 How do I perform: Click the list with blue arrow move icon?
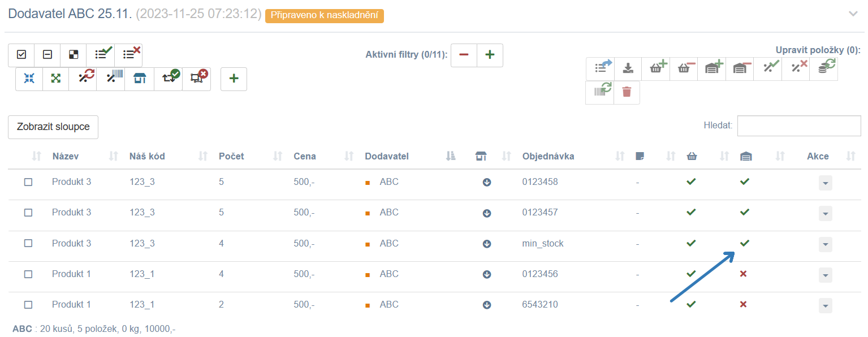[x=601, y=68]
